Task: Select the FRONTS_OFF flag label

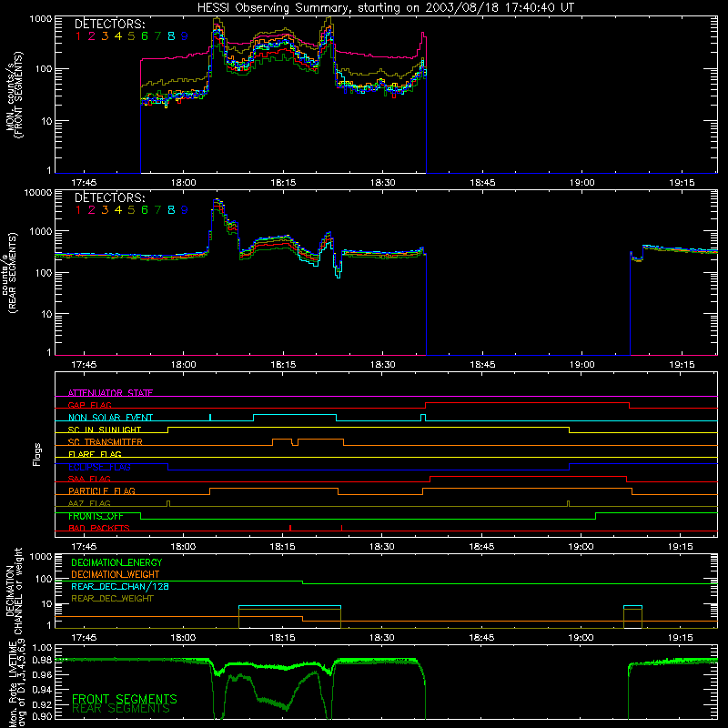Action: click(x=96, y=516)
